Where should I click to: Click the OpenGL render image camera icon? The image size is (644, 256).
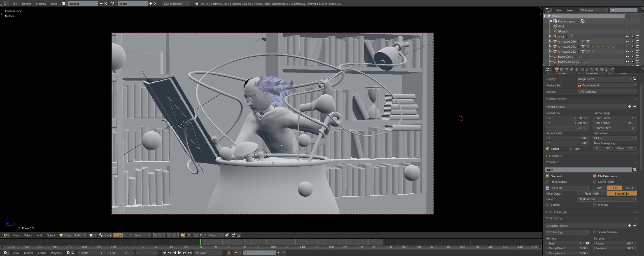click(x=233, y=235)
